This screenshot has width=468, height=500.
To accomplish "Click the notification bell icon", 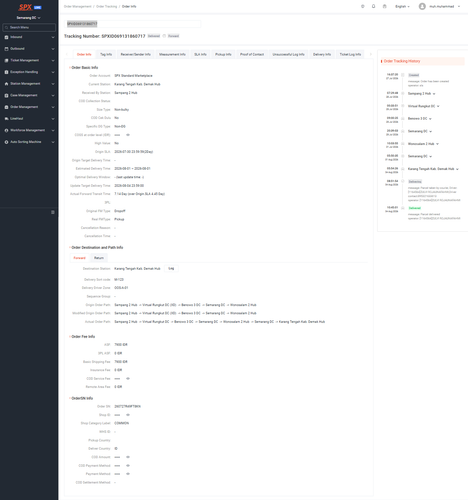I will (373, 6).
